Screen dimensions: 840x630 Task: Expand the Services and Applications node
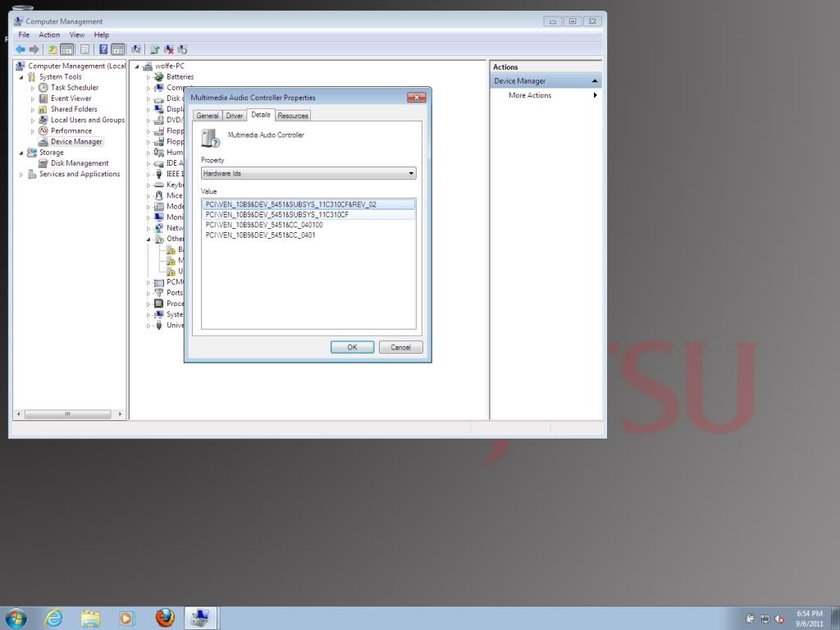tap(22, 174)
